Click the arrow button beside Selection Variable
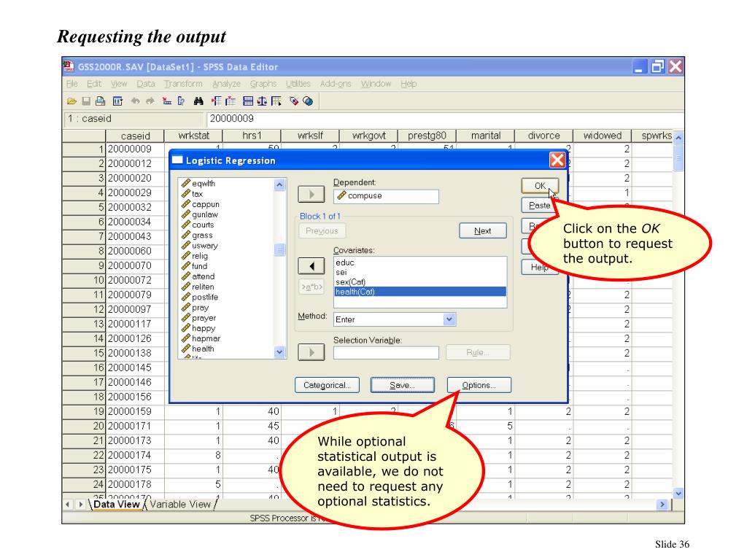This screenshot has width=747, height=560. click(x=311, y=352)
